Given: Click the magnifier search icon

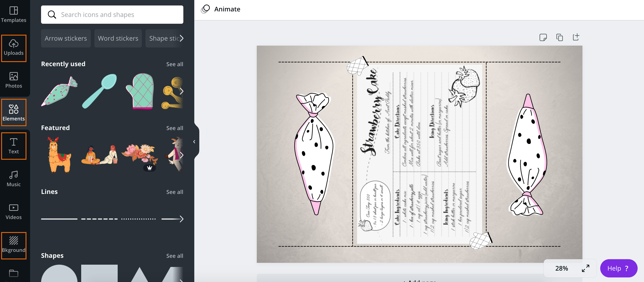Looking at the screenshot, I should click(52, 15).
